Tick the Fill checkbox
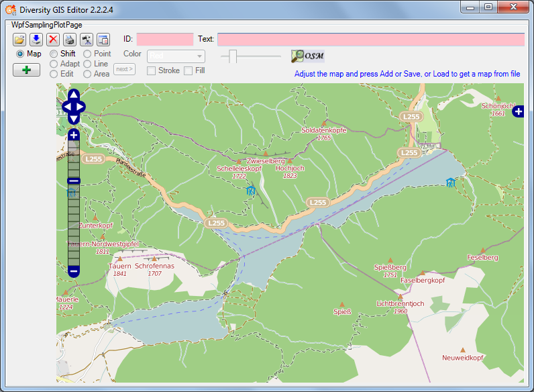The image size is (534, 392). click(x=189, y=70)
